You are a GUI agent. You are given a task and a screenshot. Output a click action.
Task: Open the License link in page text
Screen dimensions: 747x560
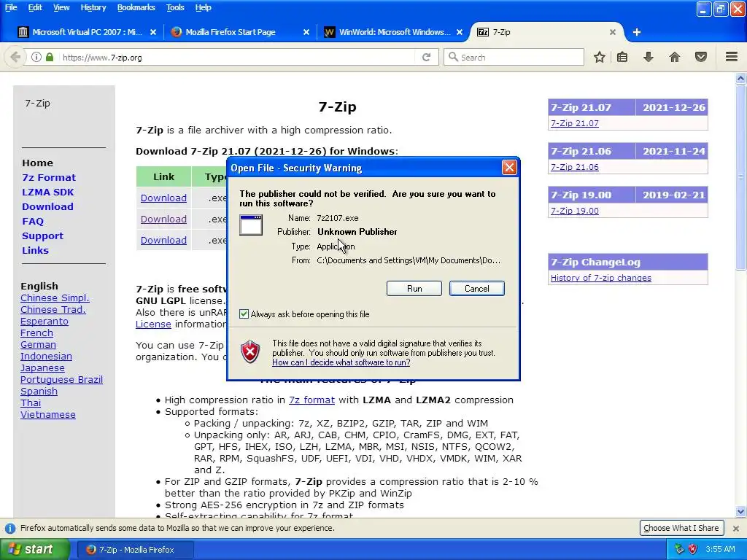point(153,324)
